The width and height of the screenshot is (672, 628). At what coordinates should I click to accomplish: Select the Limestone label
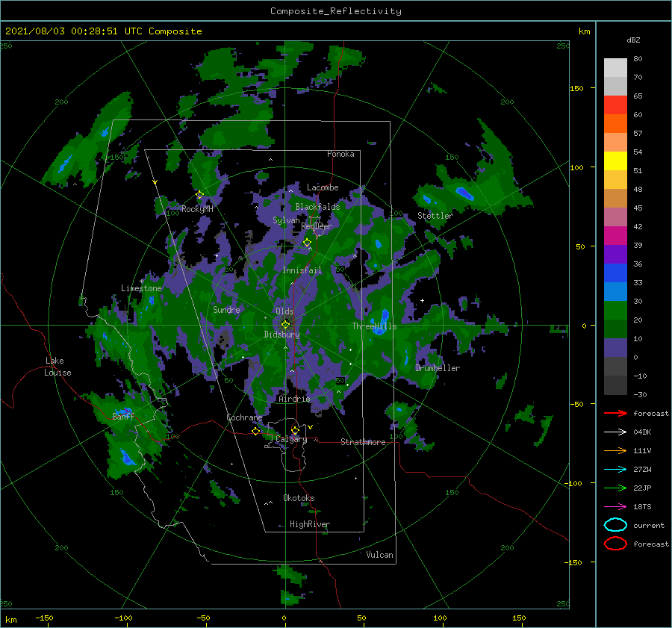point(141,288)
